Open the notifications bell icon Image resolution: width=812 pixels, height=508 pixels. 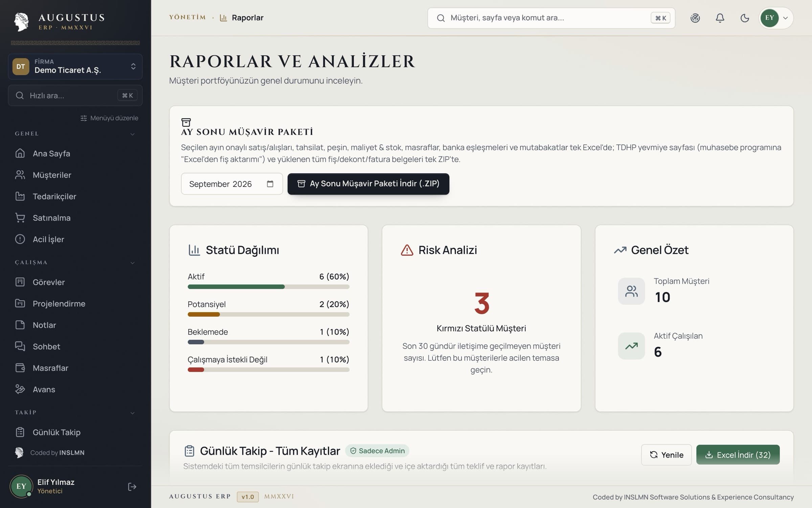[720, 18]
